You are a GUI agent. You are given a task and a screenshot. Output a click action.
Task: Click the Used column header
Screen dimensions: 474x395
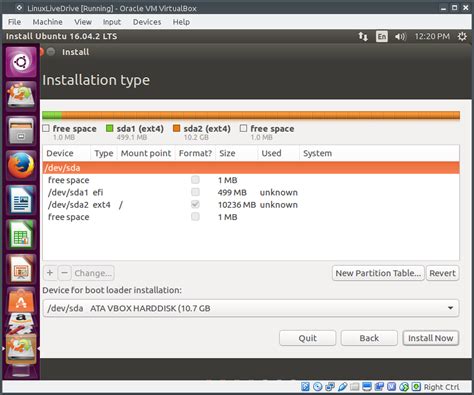(278, 153)
